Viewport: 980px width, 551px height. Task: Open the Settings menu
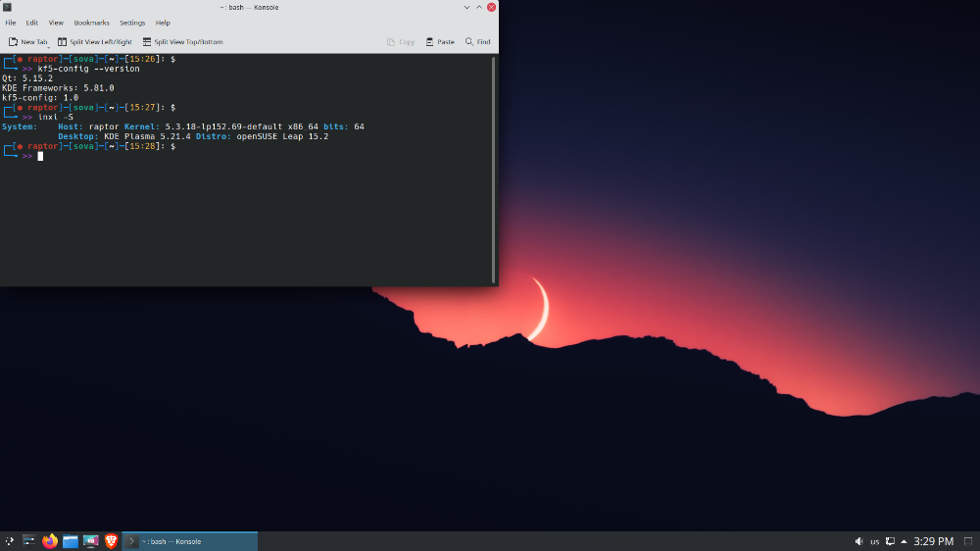[x=132, y=23]
